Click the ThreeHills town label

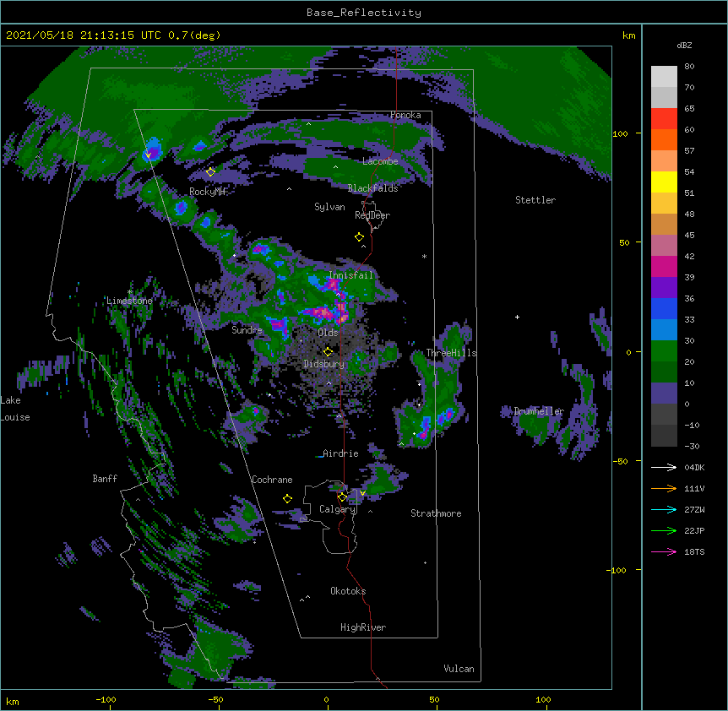click(x=451, y=353)
